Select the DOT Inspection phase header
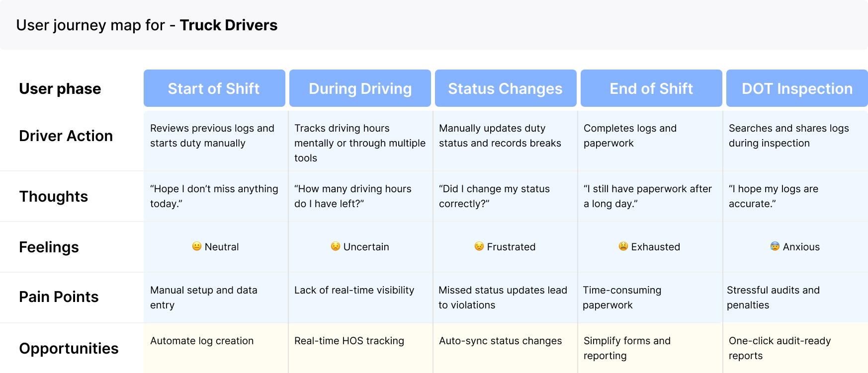This screenshot has width=868, height=373. point(797,88)
